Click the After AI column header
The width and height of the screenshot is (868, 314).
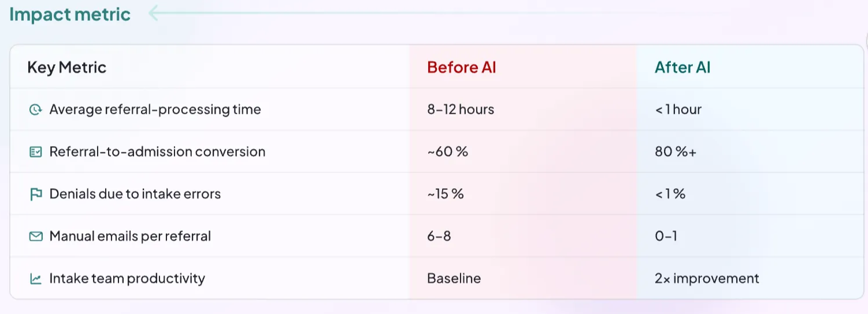(x=682, y=68)
